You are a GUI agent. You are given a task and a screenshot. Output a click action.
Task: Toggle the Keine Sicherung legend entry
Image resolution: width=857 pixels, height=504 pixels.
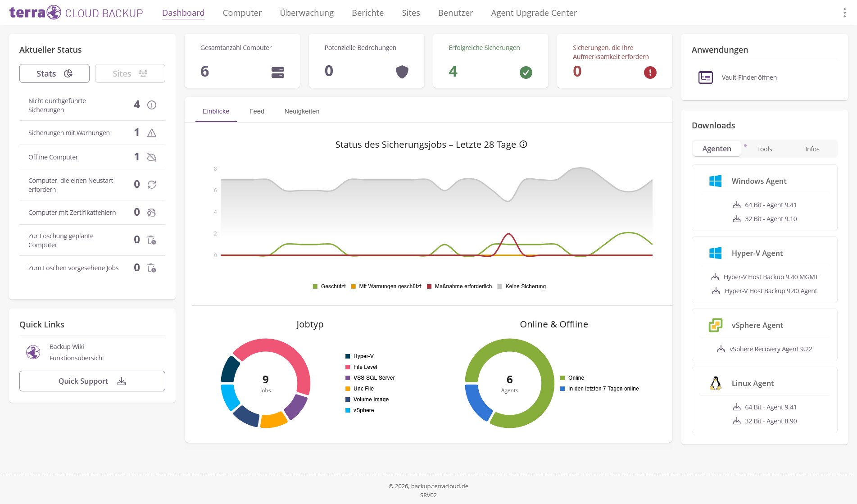pyautogui.click(x=521, y=286)
